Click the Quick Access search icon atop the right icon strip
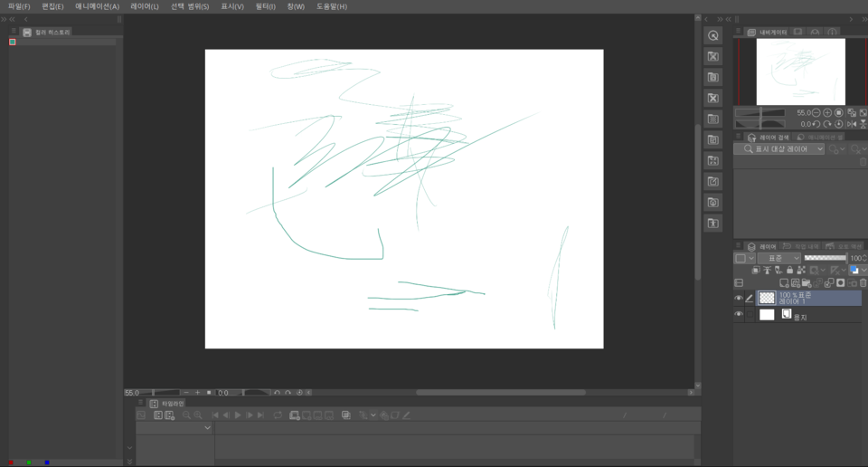This screenshot has width=868, height=467. click(x=713, y=36)
